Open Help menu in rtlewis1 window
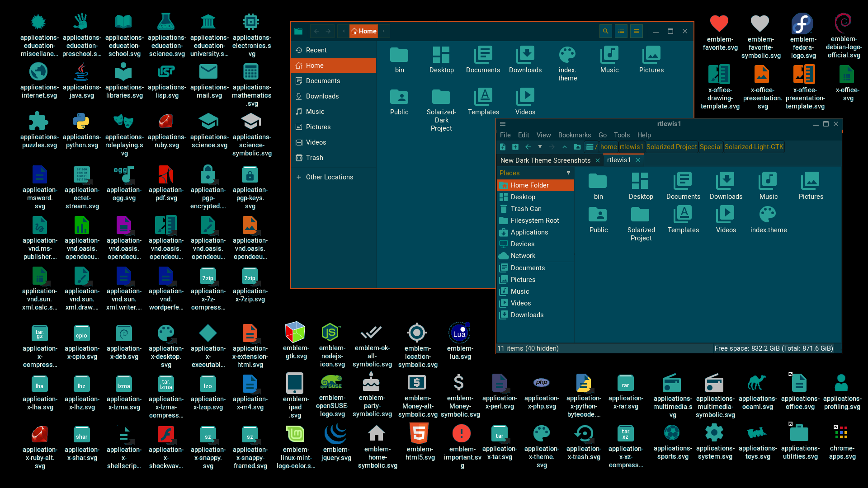The image size is (868, 488). click(644, 135)
